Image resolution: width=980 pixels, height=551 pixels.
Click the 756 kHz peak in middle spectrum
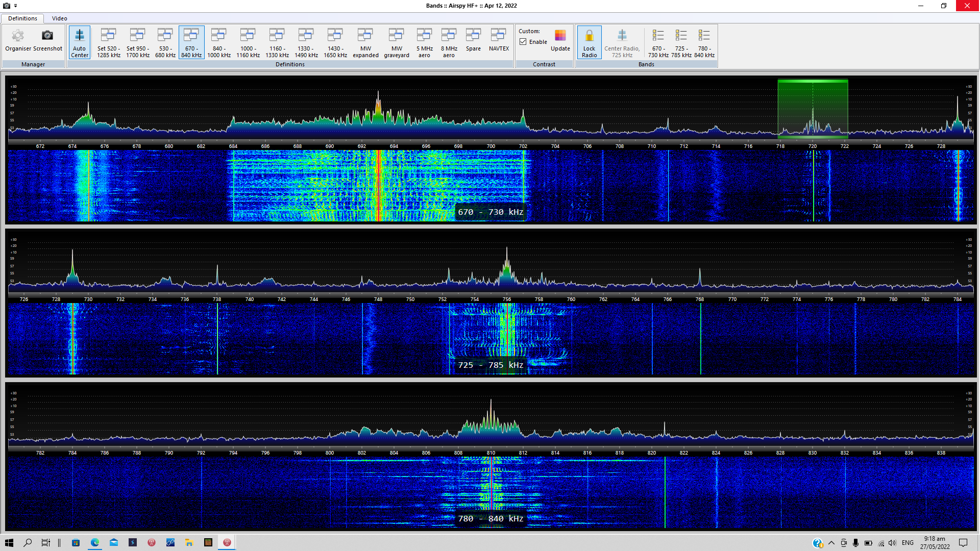coord(507,265)
